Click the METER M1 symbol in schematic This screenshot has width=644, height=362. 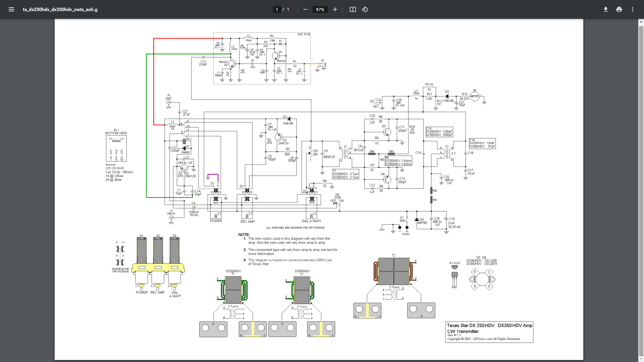coord(474,96)
